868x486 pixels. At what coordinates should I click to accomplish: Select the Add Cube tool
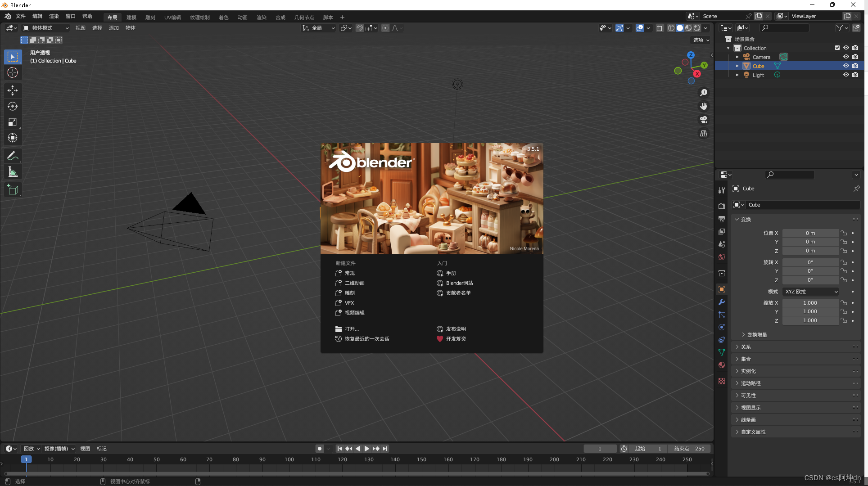coord(13,190)
